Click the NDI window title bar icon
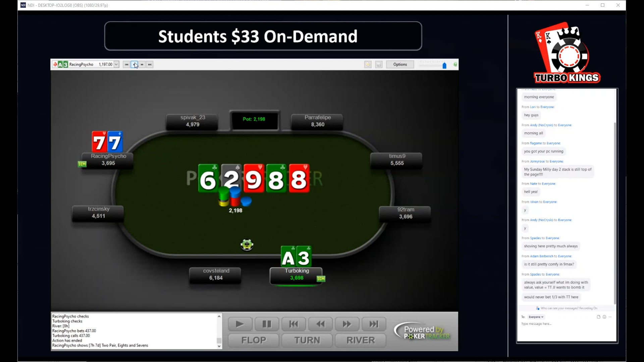The width and height of the screenshot is (644, 362). (23, 5)
